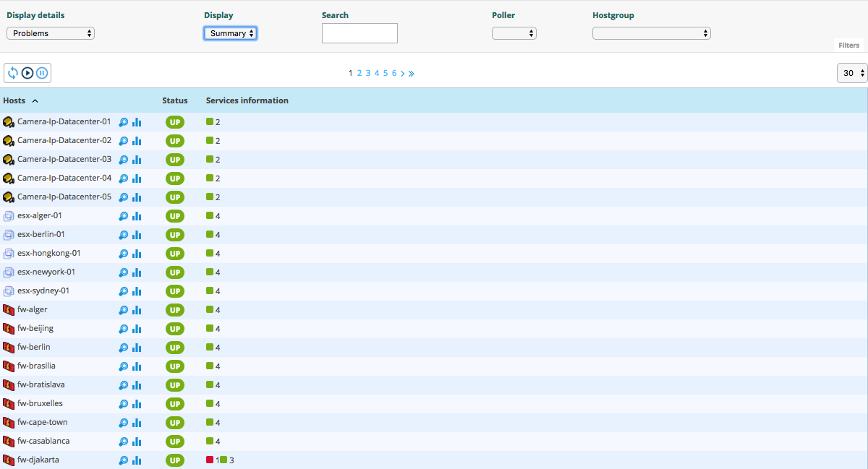
Task: Jump to the last page with double arrow
Action: (x=411, y=73)
